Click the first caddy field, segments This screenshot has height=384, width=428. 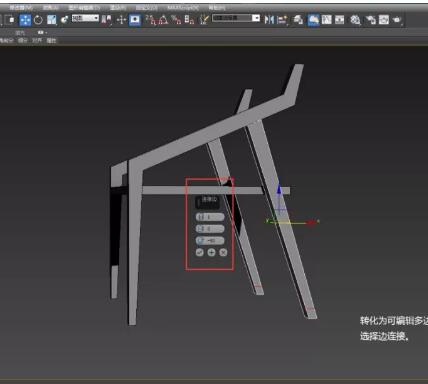(x=210, y=217)
